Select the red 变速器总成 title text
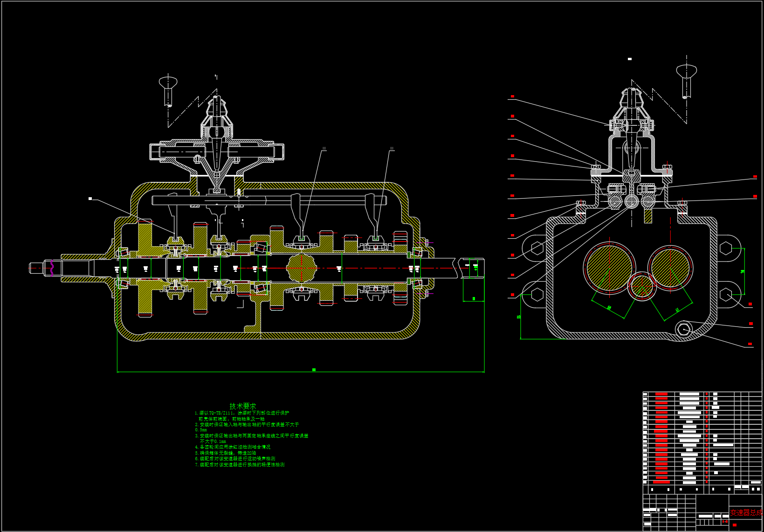 [x=745, y=512]
